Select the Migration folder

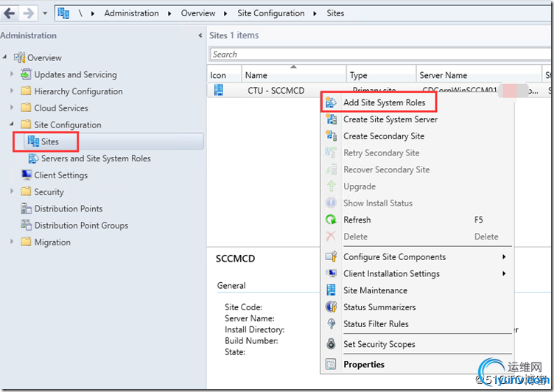click(52, 242)
